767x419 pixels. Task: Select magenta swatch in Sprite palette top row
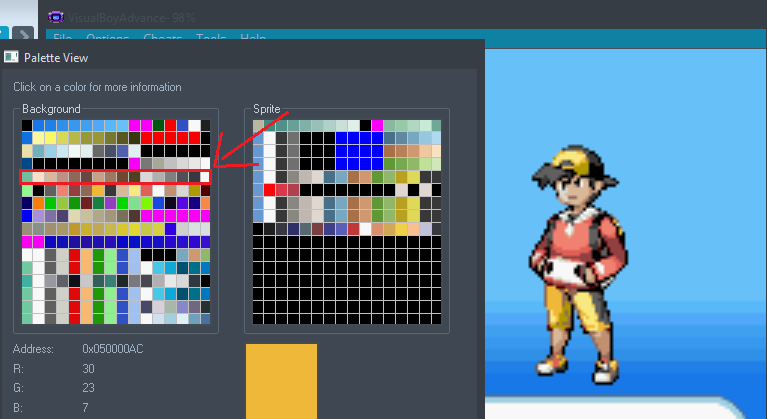coord(378,125)
